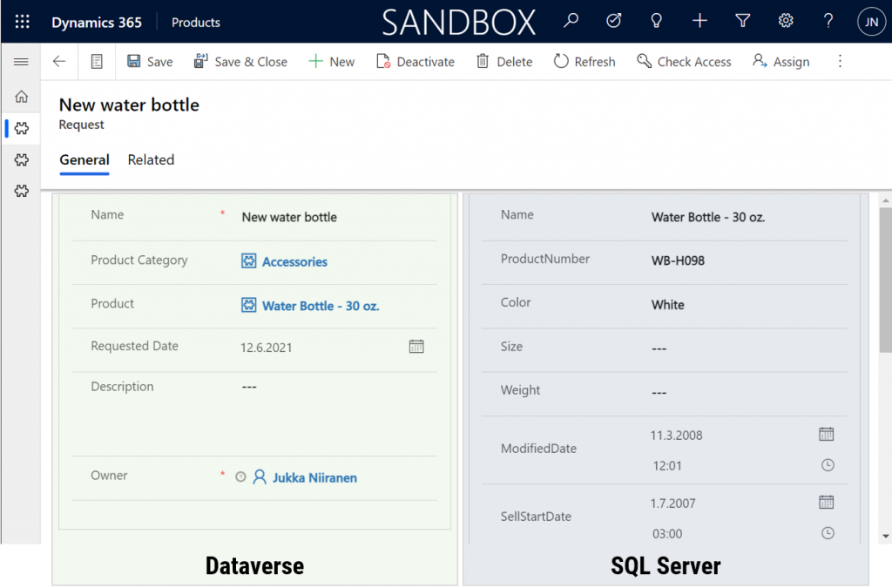Open the Products app name link
The width and height of the screenshot is (892, 588).
196,22
